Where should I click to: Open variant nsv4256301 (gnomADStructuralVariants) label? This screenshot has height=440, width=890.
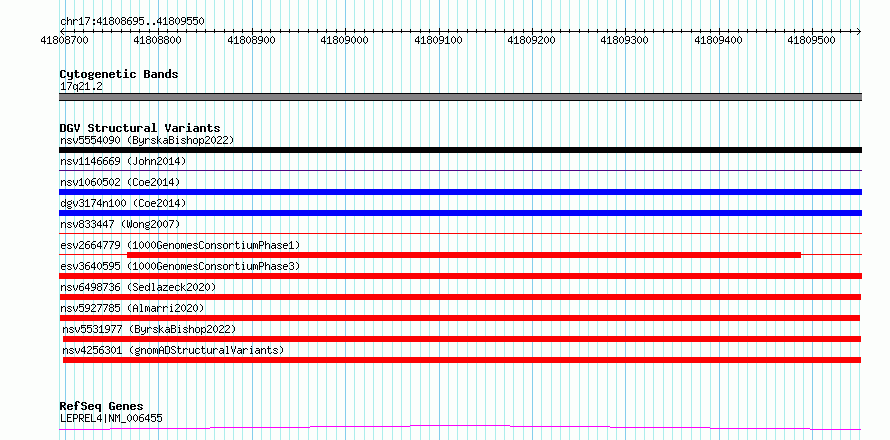coord(173,350)
